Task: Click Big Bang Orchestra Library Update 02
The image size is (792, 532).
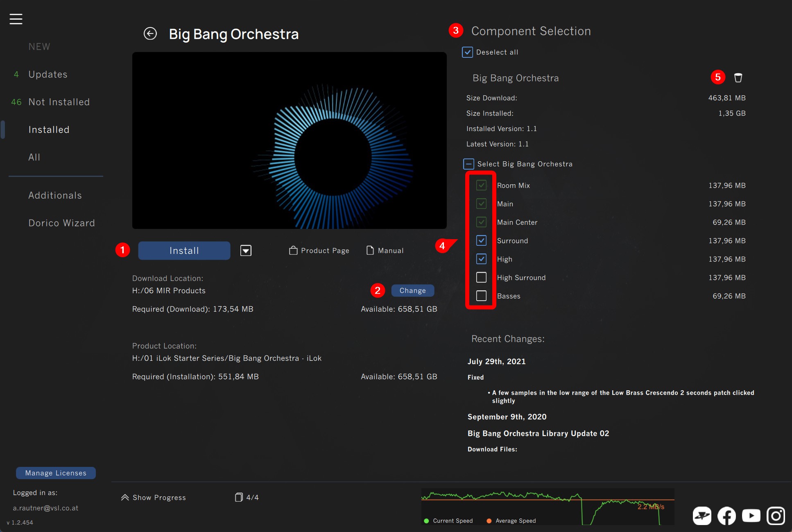Action: click(538, 433)
